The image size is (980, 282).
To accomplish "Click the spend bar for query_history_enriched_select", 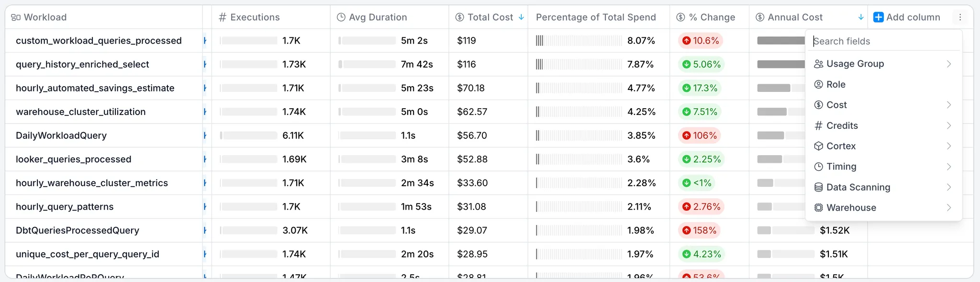I will (x=579, y=64).
